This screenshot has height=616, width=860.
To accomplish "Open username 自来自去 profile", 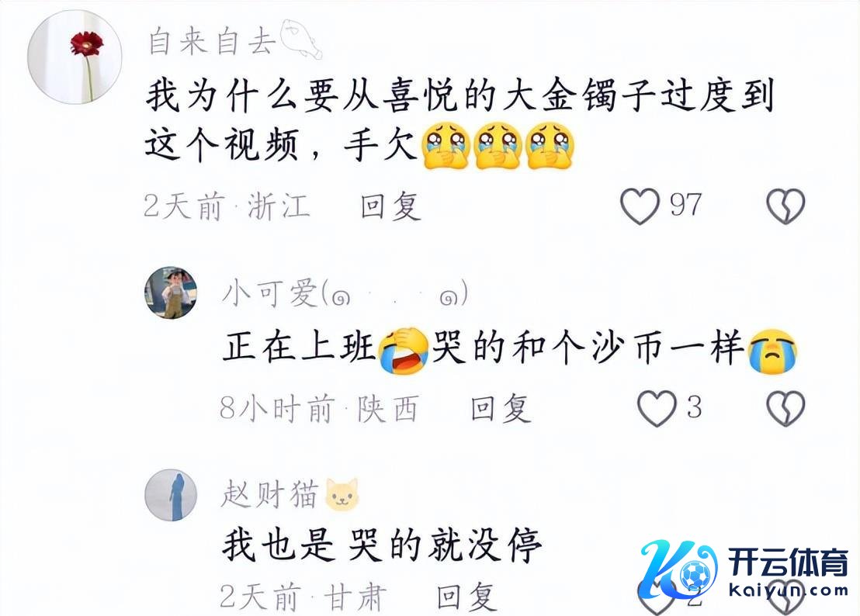I will tap(212, 42).
